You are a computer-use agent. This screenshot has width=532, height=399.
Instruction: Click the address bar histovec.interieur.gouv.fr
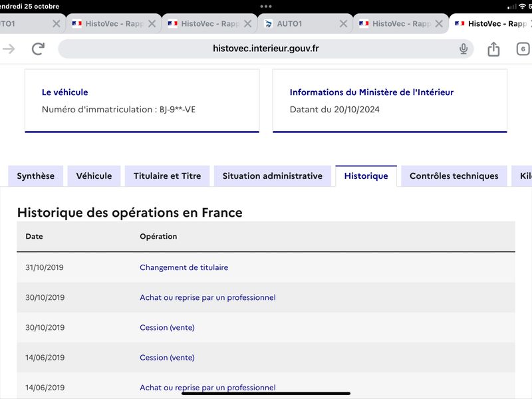[265, 49]
